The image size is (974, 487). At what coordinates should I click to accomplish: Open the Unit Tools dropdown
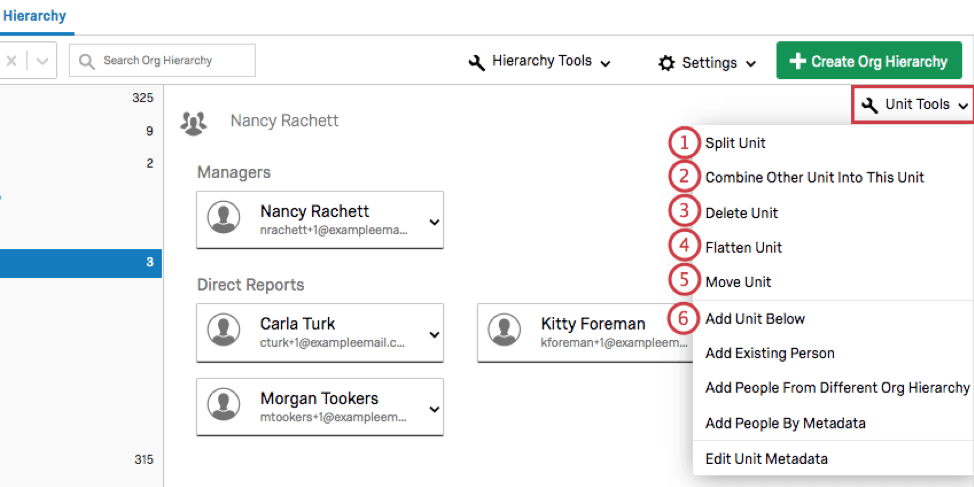[914, 104]
